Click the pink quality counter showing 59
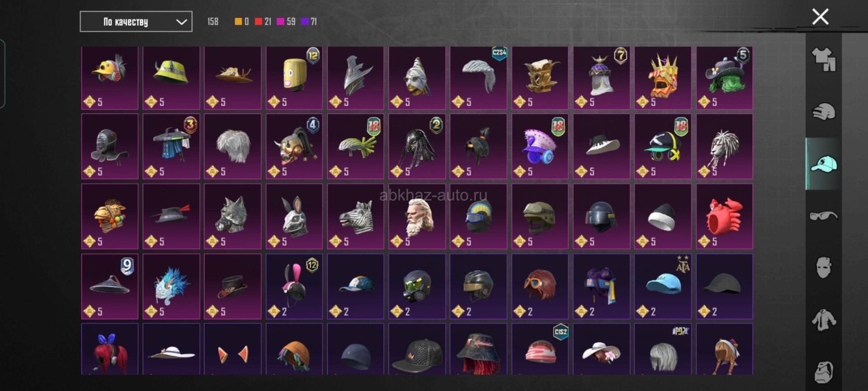868x391 pixels. click(x=286, y=21)
